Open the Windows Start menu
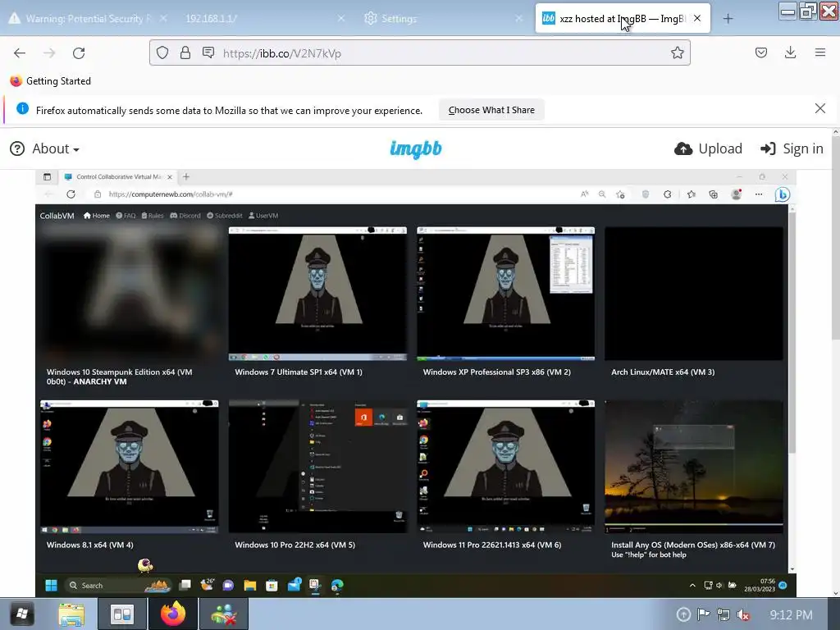This screenshot has width=840, height=630. [21, 614]
